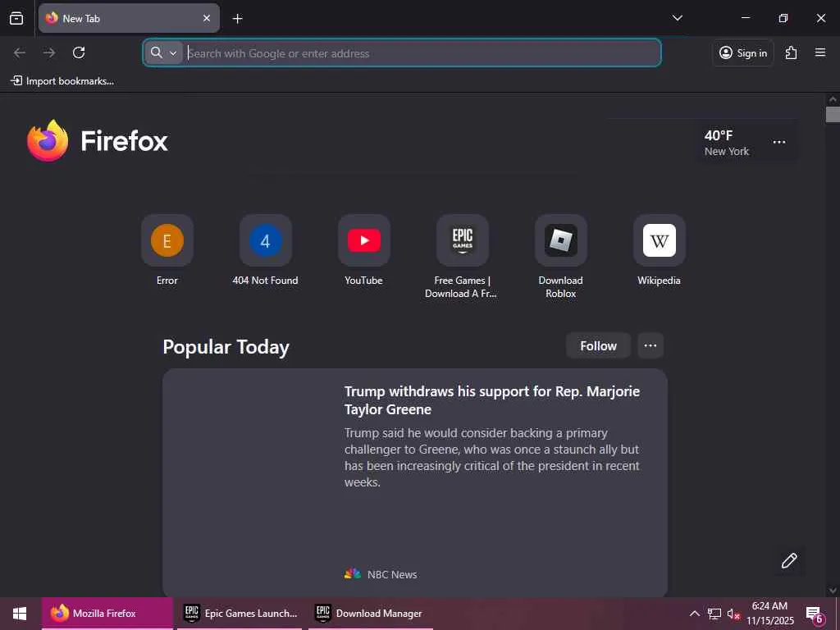
Task: Switch to Epic Games Launcher taskbar button
Action: coord(240,614)
